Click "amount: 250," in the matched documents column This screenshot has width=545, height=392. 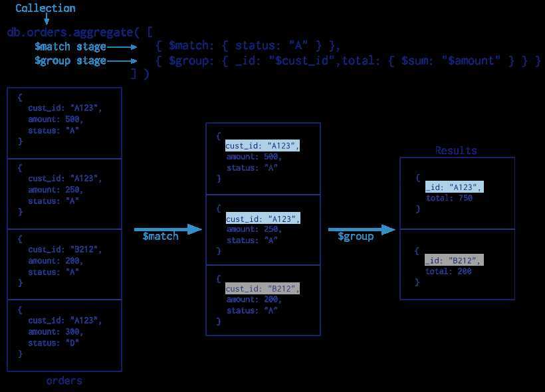point(254,229)
